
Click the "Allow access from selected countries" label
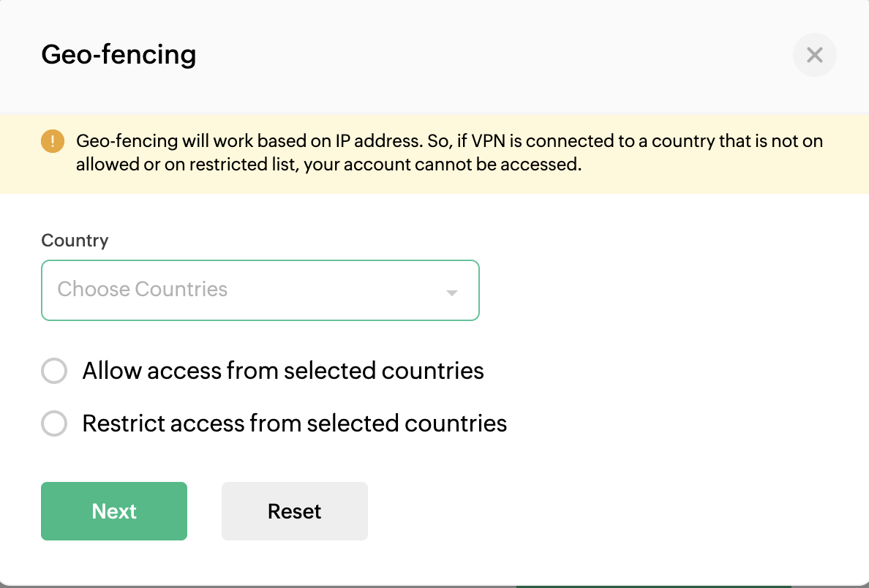(x=283, y=371)
